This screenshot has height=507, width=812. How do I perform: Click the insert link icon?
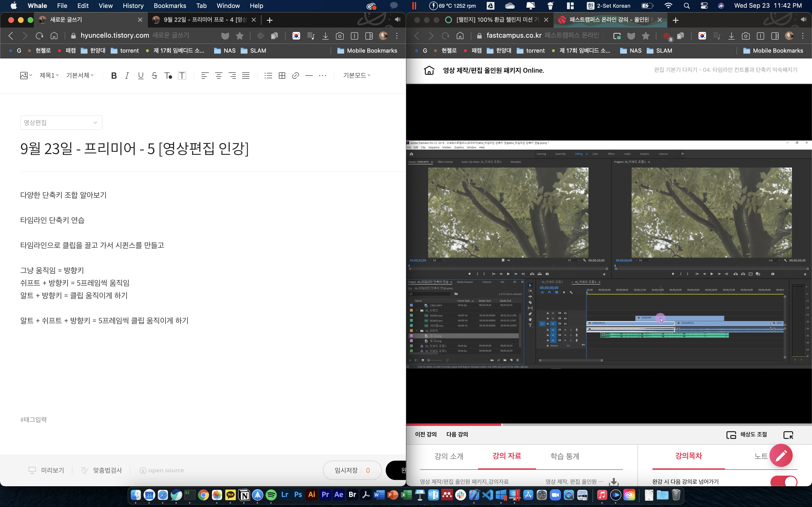(x=295, y=75)
